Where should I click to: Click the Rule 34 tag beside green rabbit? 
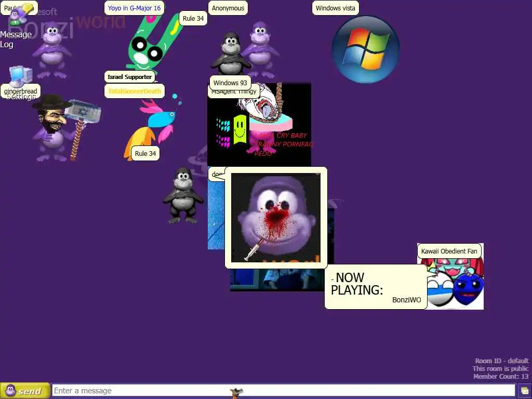pos(193,18)
